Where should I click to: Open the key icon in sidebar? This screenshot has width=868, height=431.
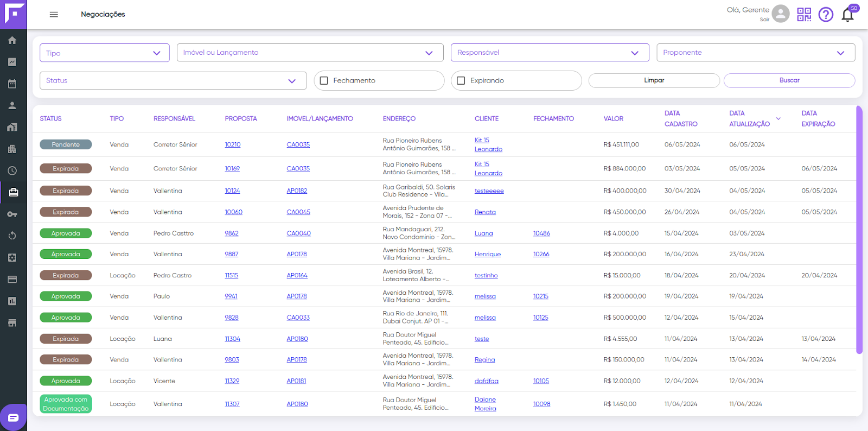(12, 214)
